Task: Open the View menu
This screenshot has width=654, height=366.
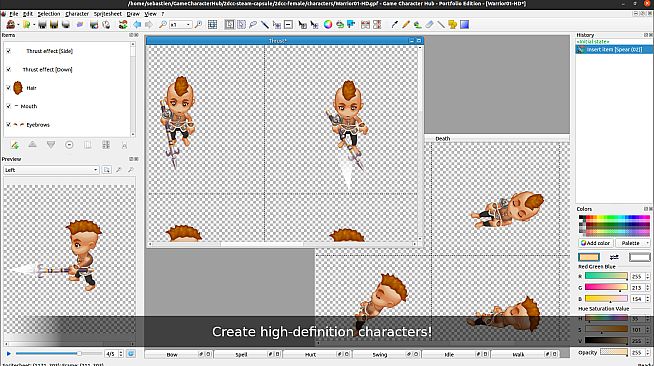Action: [150, 14]
